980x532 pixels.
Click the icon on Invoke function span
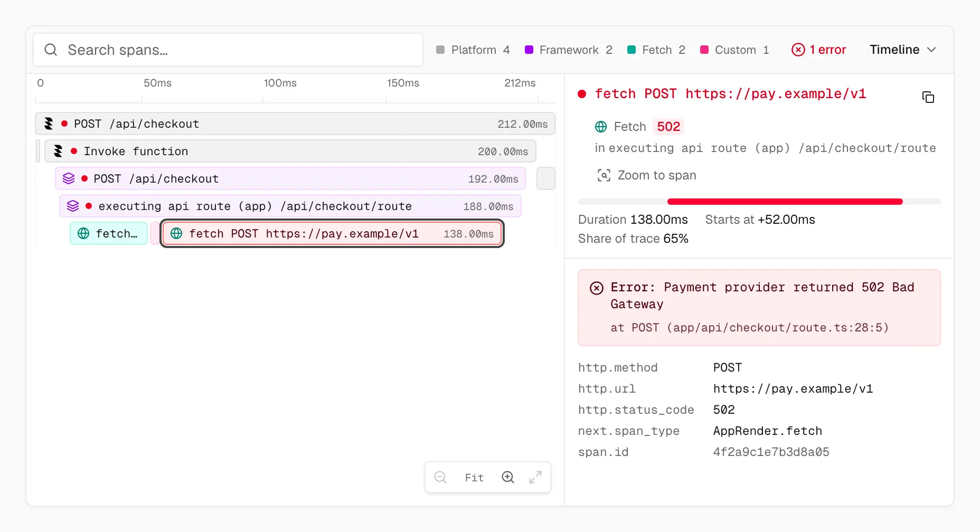click(x=58, y=151)
